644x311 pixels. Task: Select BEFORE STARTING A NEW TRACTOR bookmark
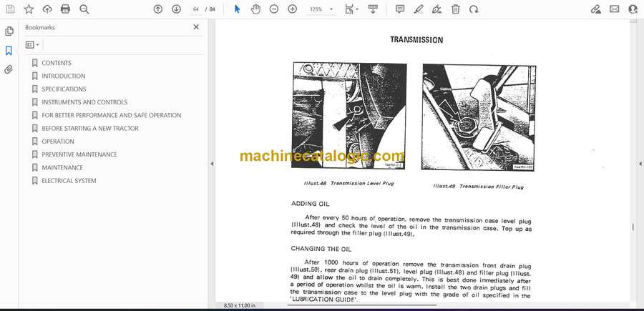[90, 129]
